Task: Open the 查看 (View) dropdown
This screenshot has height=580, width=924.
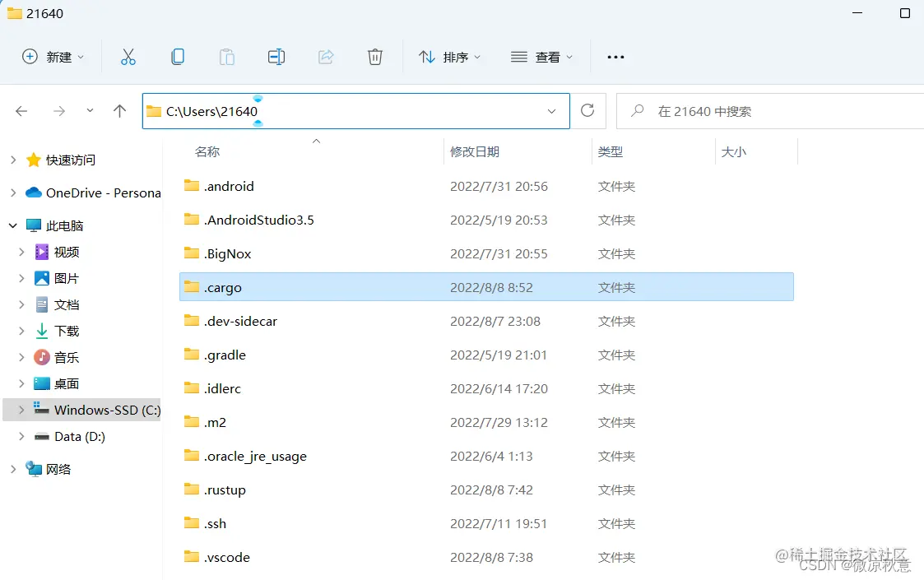Action: 541,57
